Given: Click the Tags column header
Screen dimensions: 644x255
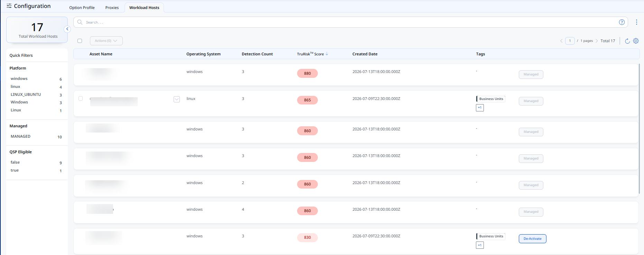Looking at the screenshot, I should (480, 54).
